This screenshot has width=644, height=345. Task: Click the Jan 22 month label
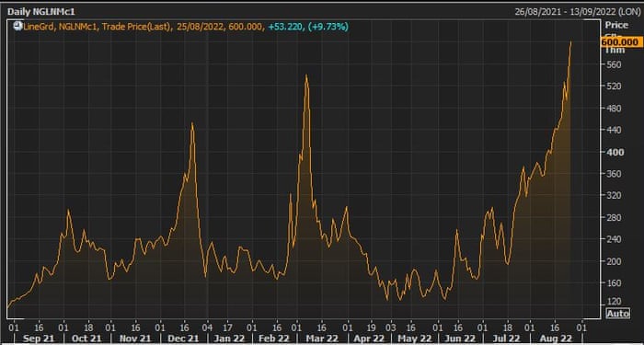229,339
